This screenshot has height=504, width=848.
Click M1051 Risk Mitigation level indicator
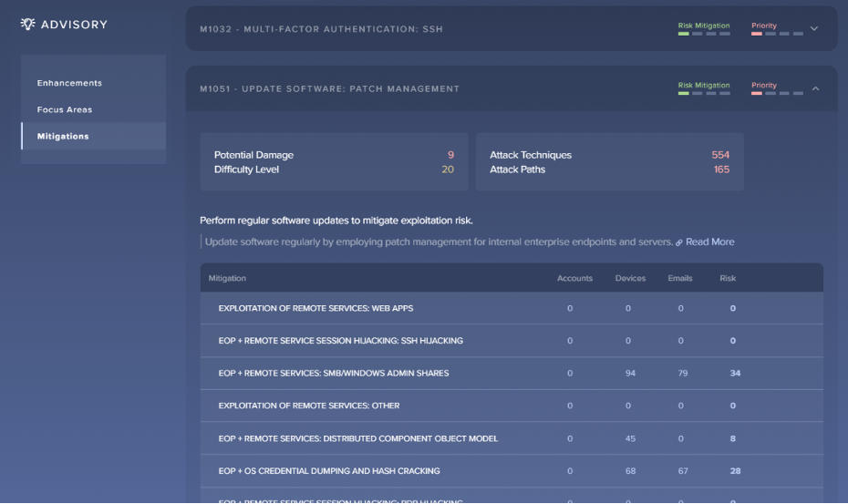tap(704, 94)
